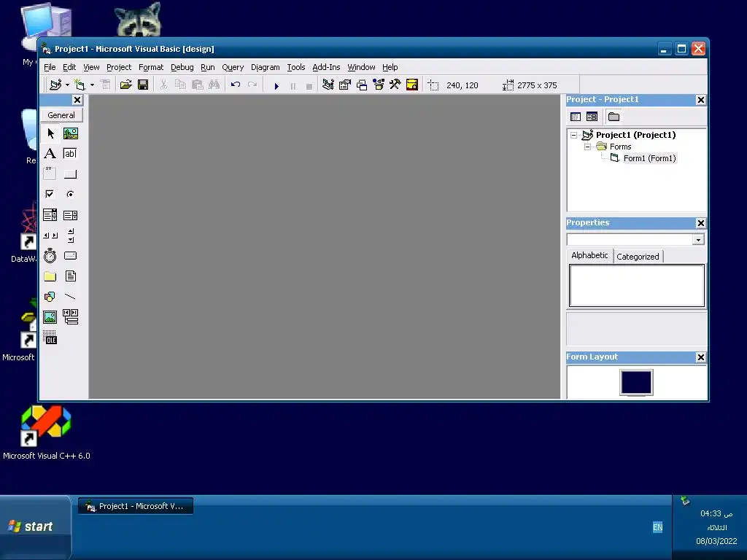The image size is (747, 560).
Task: Select the CommandButton control tool
Action: 71,174
